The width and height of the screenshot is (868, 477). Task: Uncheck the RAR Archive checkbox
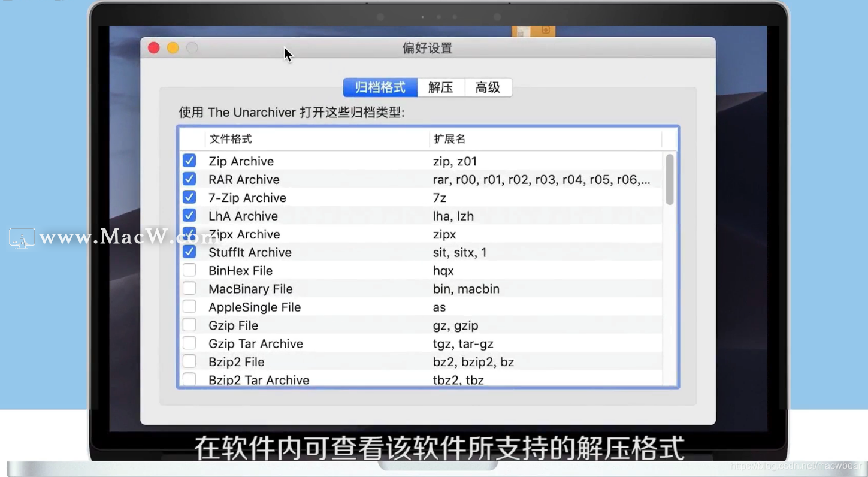pos(189,179)
